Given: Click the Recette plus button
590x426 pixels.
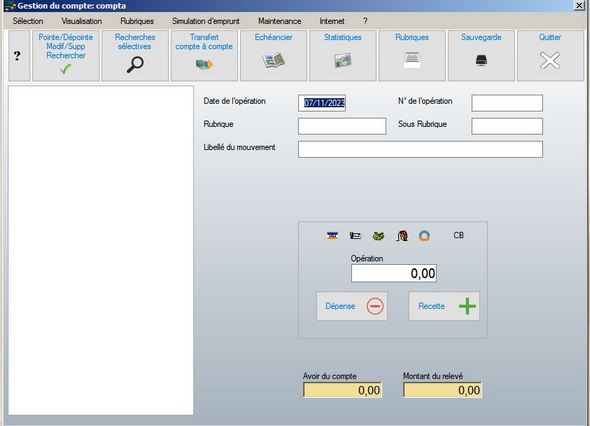Looking at the screenshot, I should (x=444, y=306).
